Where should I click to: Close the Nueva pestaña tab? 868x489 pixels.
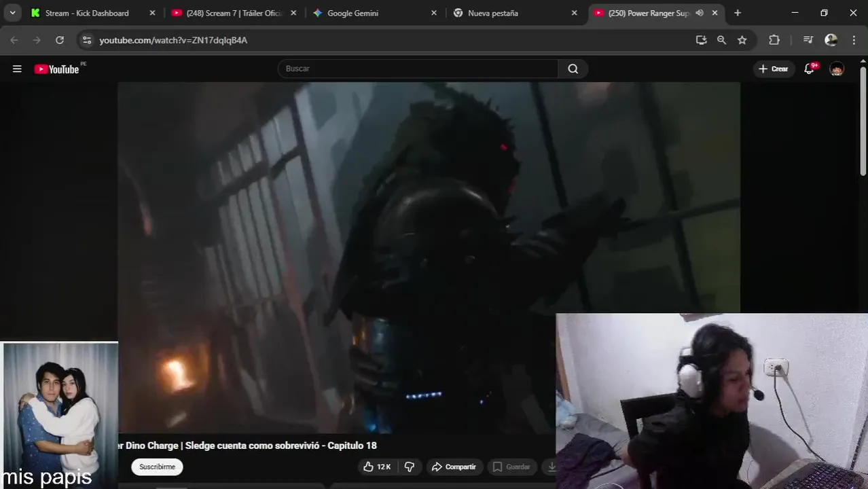(x=575, y=13)
